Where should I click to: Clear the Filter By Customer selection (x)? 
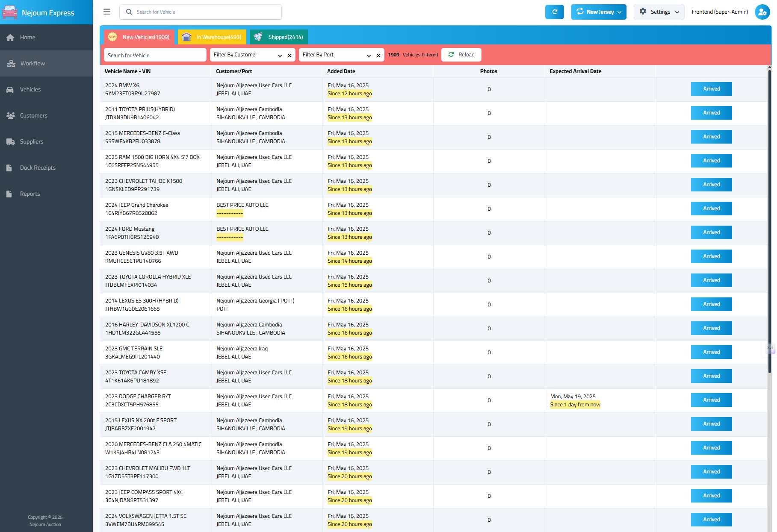290,56
